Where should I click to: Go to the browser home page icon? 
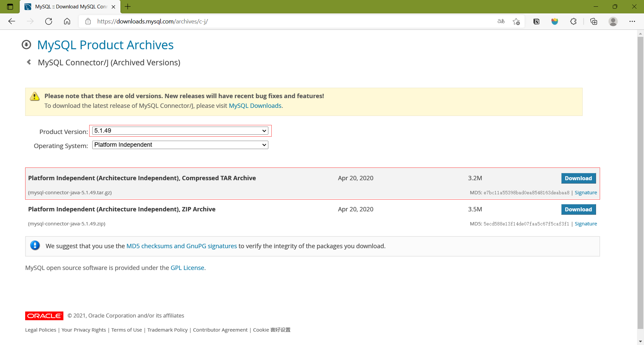67,21
